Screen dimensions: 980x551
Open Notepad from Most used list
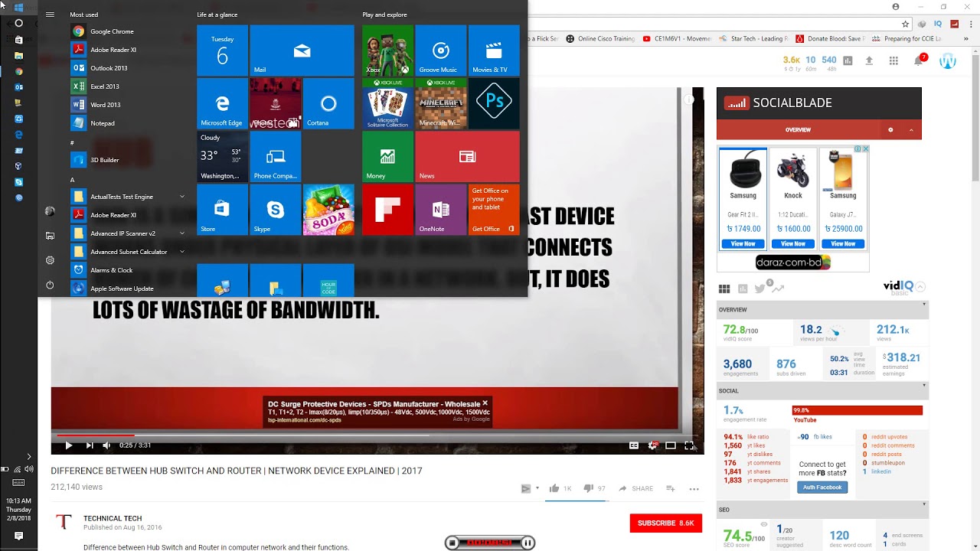tap(103, 123)
